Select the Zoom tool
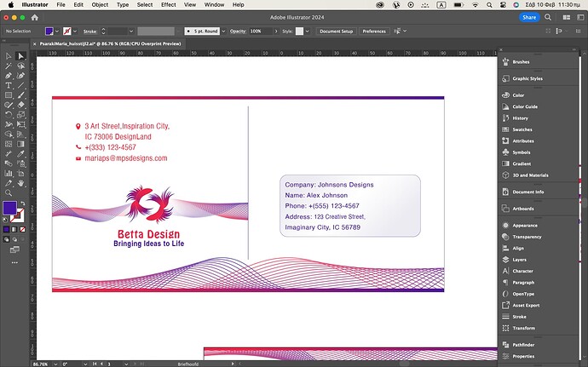Image resolution: width=588 pixels, height=367 pixels. point(9,192)
